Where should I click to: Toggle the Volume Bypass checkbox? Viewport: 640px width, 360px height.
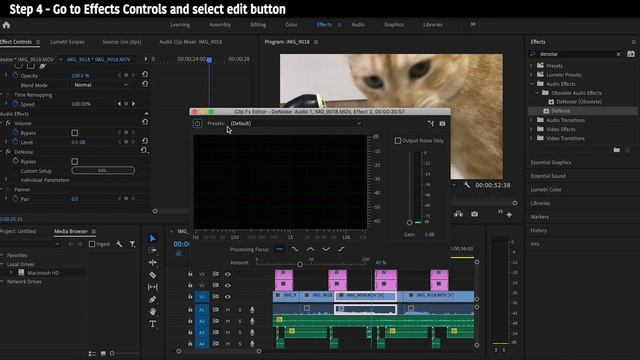click(x=75, y=133)
